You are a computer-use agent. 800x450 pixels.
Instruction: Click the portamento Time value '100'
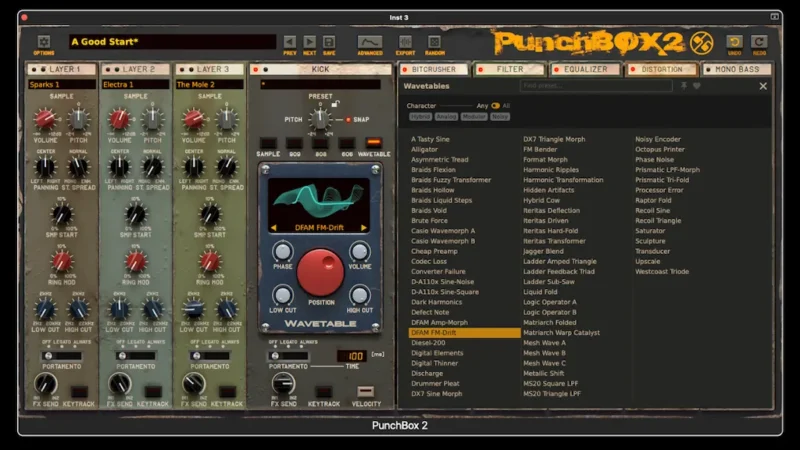pos(353,356)
